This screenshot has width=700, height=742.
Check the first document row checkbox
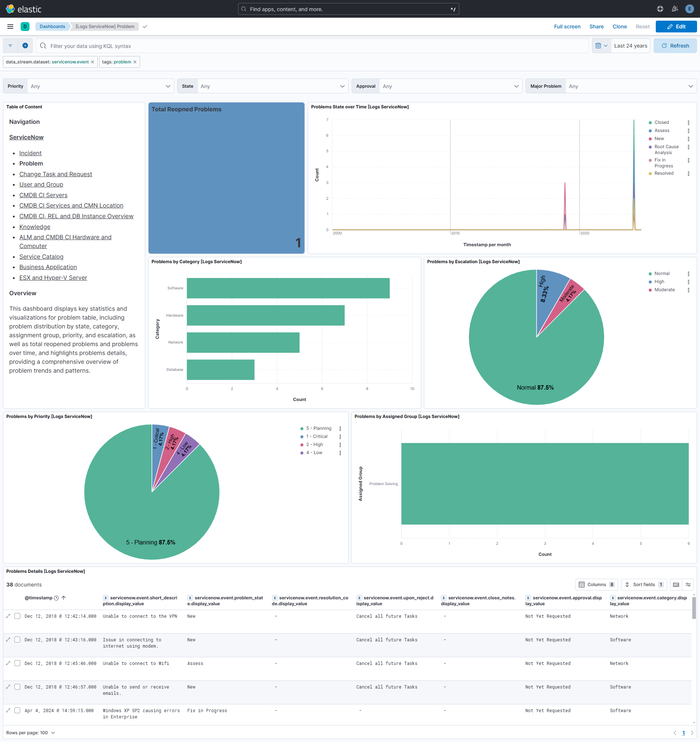(x=17, y=616)
